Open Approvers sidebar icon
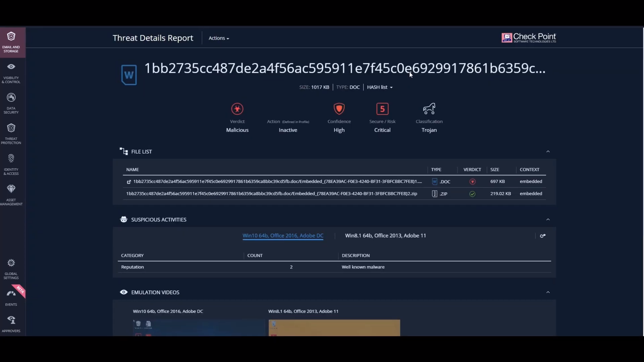 pyautogui.click(x=11, y=320)
